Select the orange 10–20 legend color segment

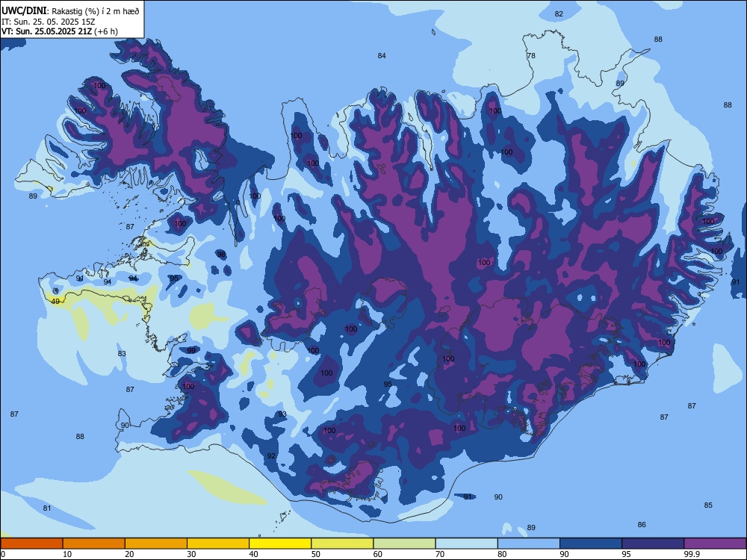click(94, 544)
